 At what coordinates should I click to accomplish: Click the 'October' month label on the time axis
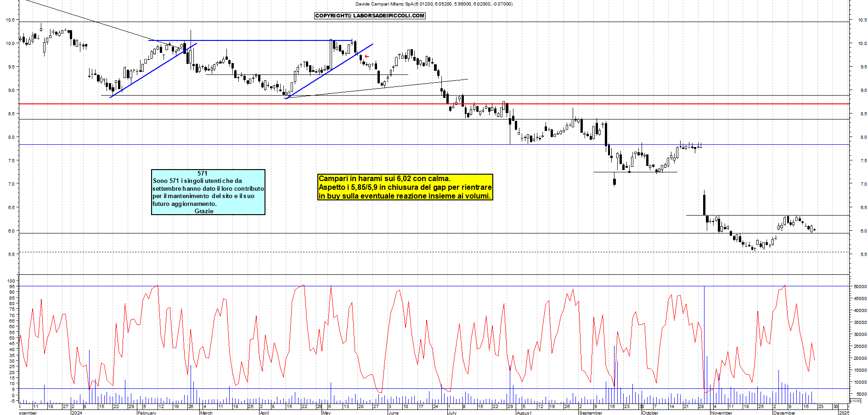[650, 413]
